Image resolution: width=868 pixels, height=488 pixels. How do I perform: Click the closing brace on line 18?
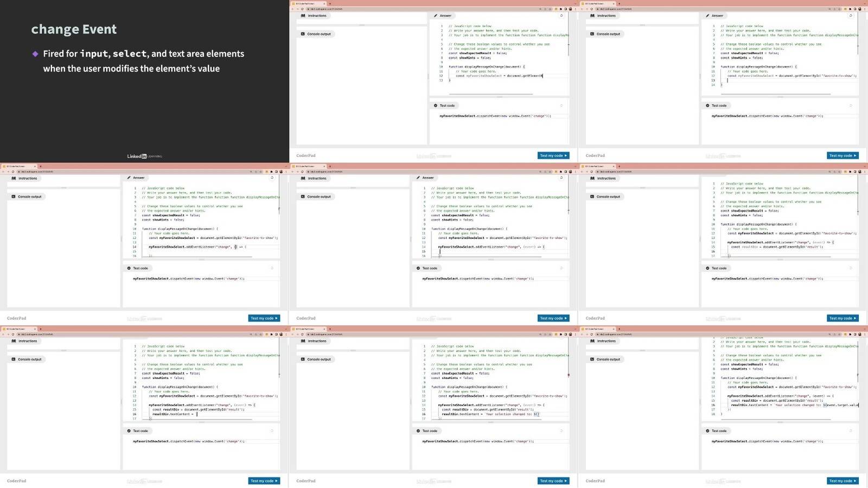click(721, 414)
